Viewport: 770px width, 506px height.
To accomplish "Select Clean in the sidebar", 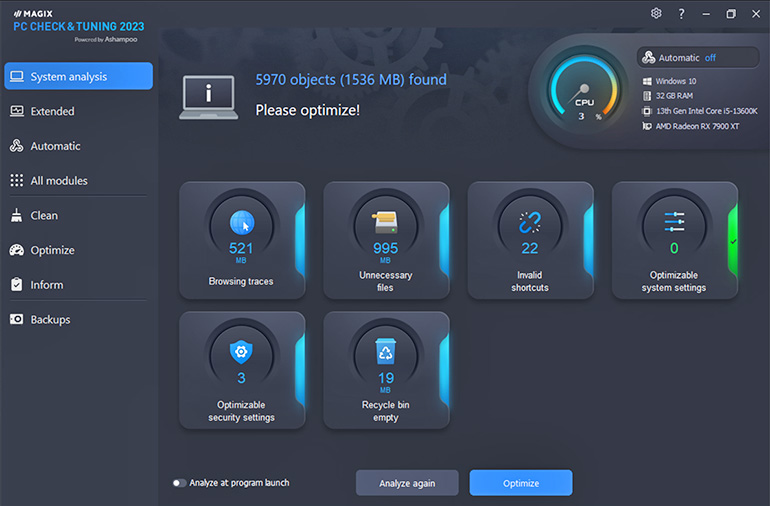I will pyautogui.click(x=79, y=215).
